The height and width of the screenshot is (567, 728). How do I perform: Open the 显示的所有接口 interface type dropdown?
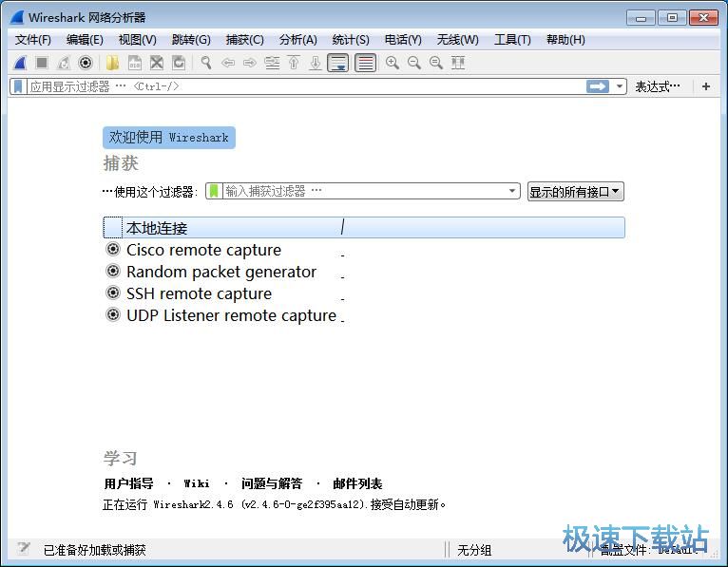click(x=575, y=191)
